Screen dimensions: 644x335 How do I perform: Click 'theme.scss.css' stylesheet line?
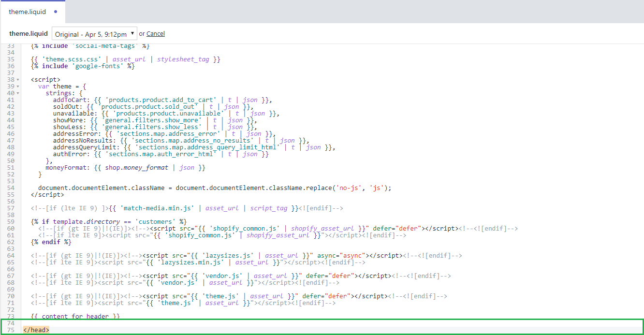126,59
